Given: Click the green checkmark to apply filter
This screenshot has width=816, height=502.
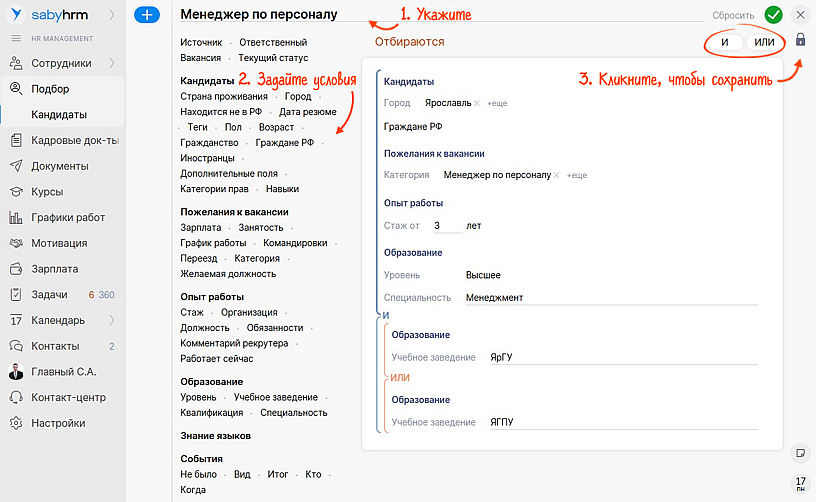Looking at the screenshot, I should pyautogui.click(x=773, y=15).
